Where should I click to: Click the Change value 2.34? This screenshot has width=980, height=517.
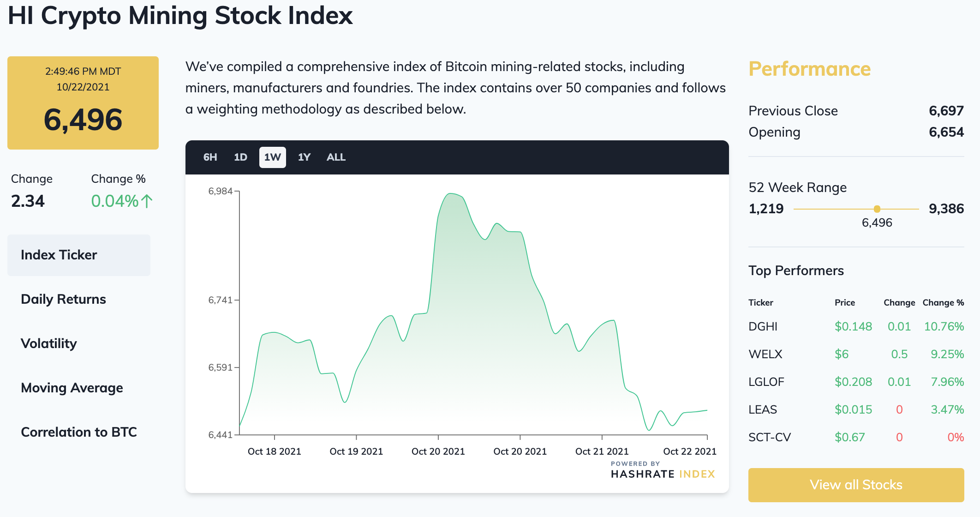pyautogui.click(x=28, y=201)
